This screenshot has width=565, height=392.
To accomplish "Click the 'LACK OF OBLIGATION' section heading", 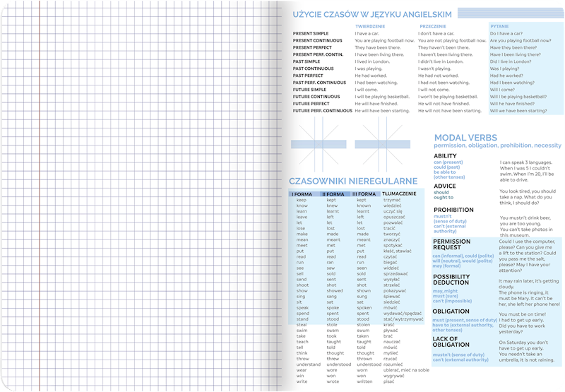I will [x=451, y=342].
